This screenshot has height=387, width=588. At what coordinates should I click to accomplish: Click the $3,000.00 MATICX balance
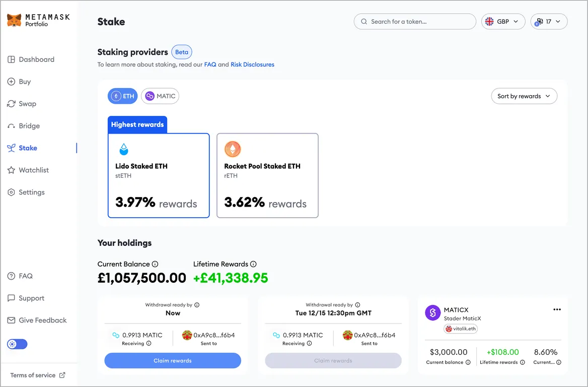(449, 352)
